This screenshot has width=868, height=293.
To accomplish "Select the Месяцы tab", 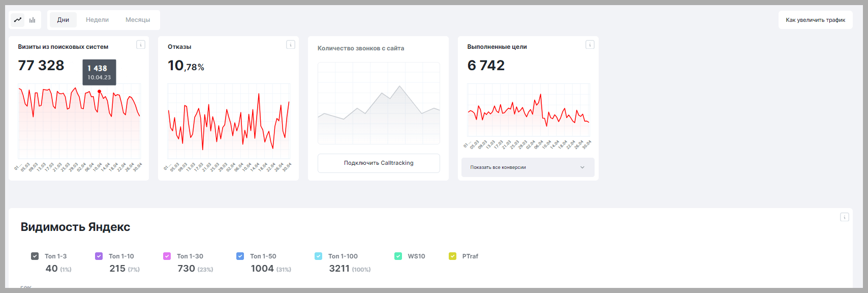I will point(138,20).
